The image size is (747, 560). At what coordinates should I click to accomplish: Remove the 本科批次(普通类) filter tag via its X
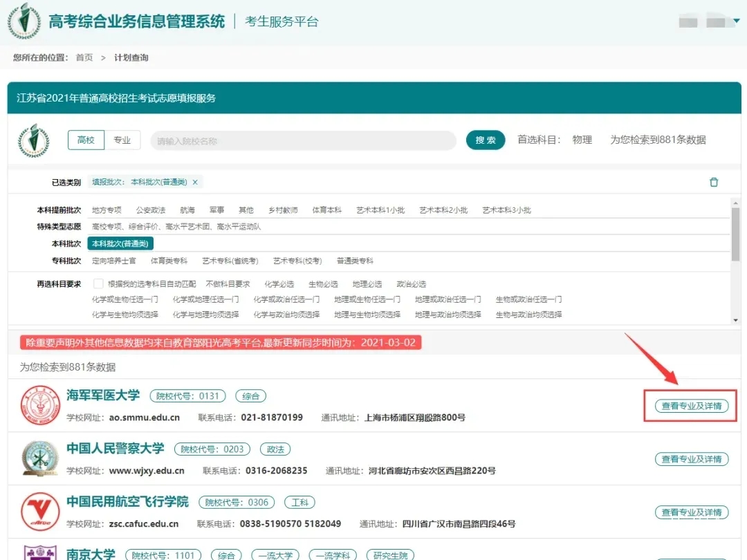point(195,183)
